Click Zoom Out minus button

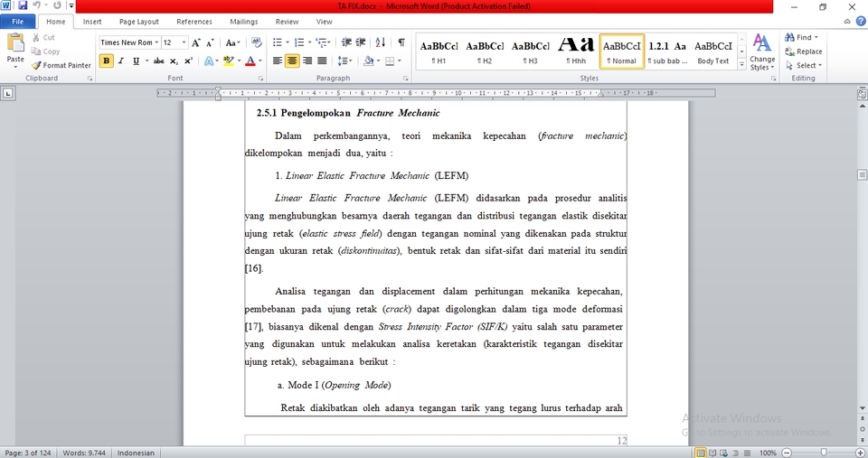pos(787,453)
